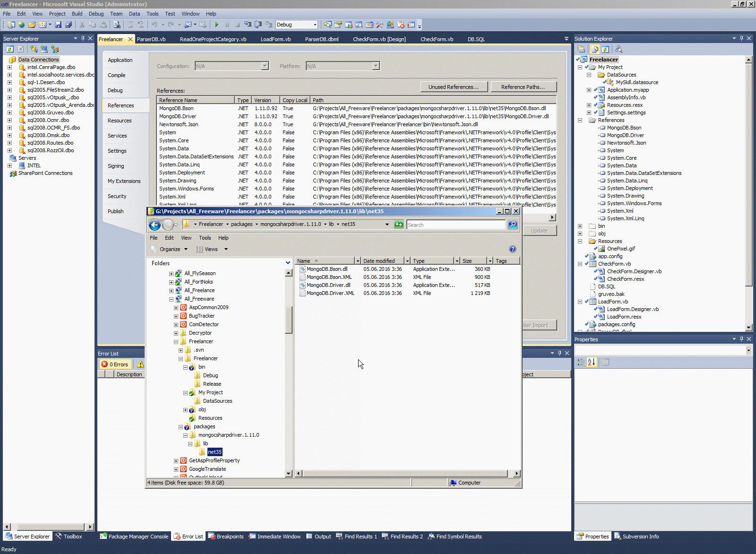Collapse the References node in Solution Explorer

[580, 121]
